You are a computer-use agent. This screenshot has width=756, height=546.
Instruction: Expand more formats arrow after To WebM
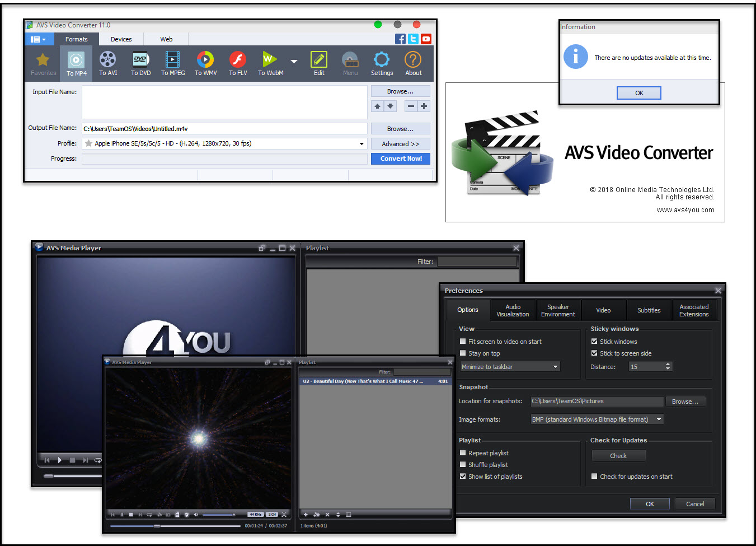294,61
